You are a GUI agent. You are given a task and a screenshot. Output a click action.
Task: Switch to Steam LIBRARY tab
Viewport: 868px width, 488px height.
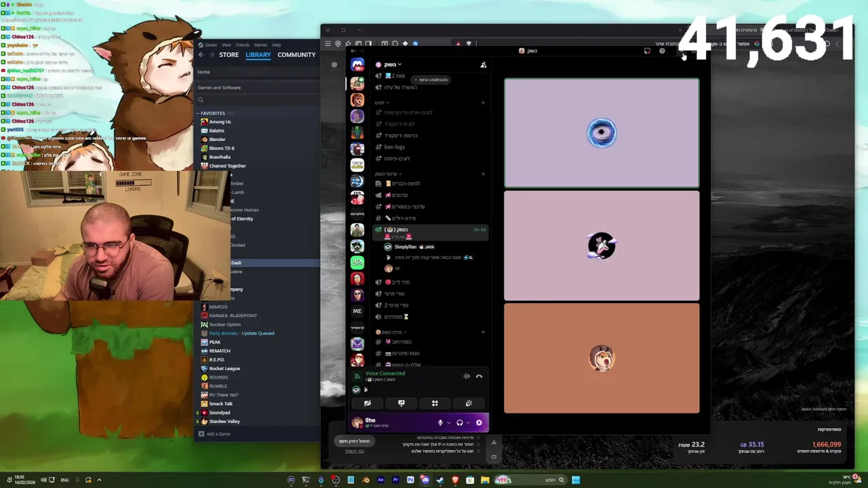(x=258, y=55)
